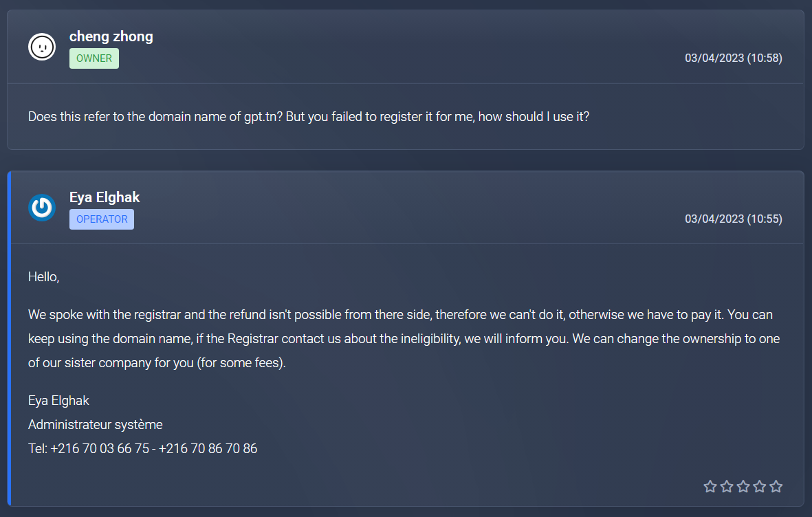812x517 pixels.
Task: Click the 03/04/2023 (10:55) timestamp
Action: click(733, 219)
